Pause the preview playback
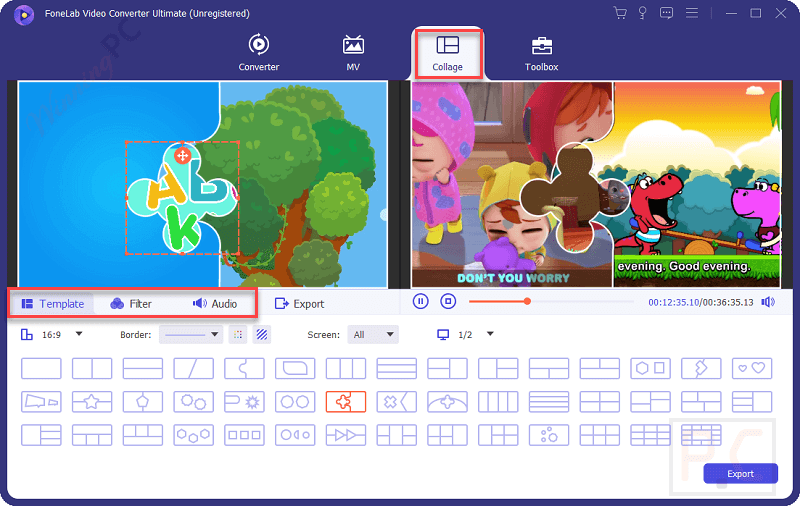 pyautogui.click(x=420, y=301)
